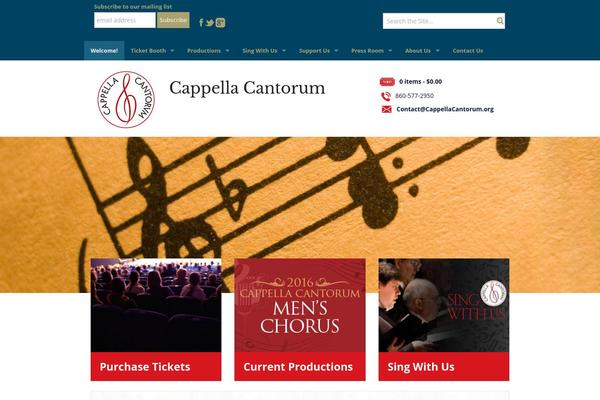Expand the Ticket Booth dropdown menu
600x400 pixels.
(152, 51)
